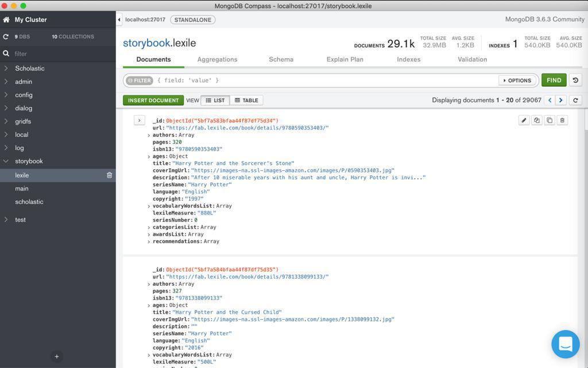Expand recommendations array in first document

tap(149, 242)
